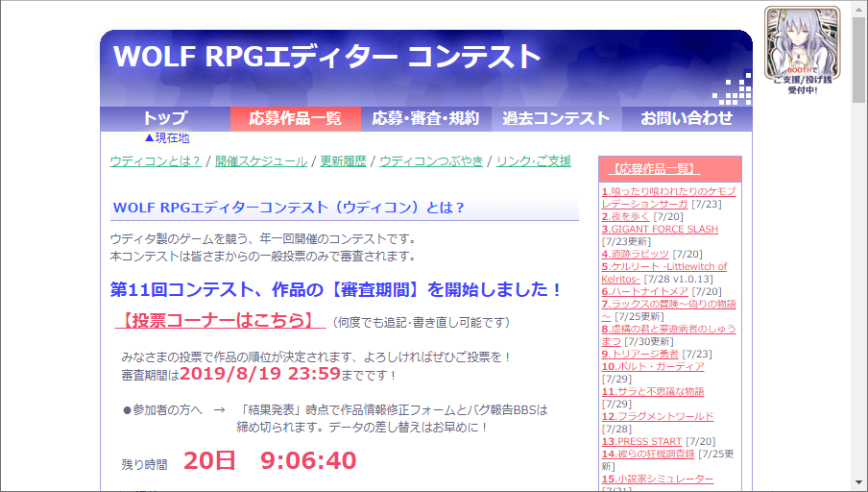The width and height of the screenshot is (868, 492).
Task: Open the 【応募作品一覧】 sidebar header link
Action: tap(654, 169)
